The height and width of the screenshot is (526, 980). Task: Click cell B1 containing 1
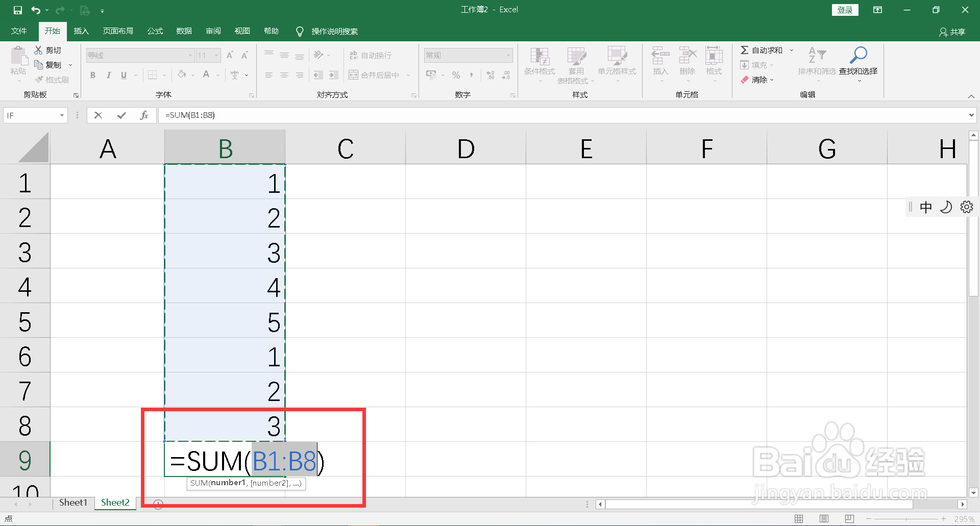click(225, 182)
